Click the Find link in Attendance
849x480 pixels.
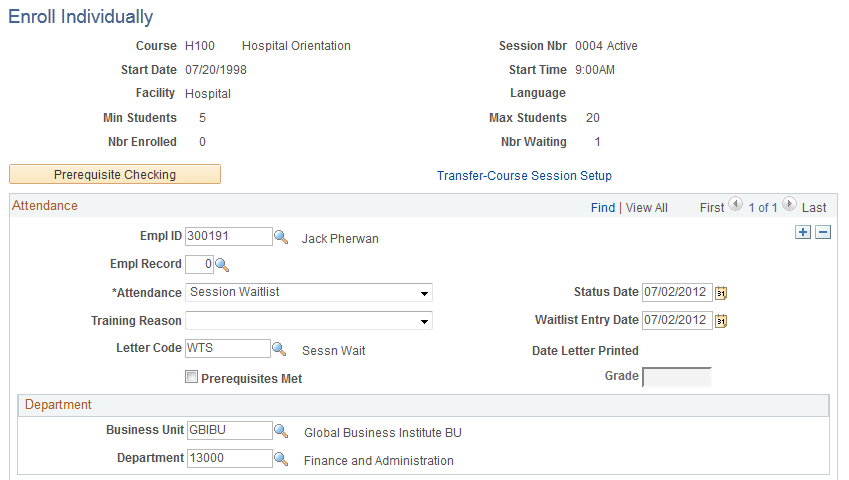603,208
